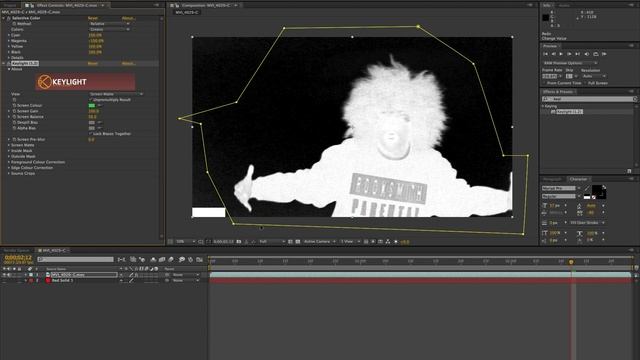
Task: Click the character eyedropper icon
Action: coord(587,188)
